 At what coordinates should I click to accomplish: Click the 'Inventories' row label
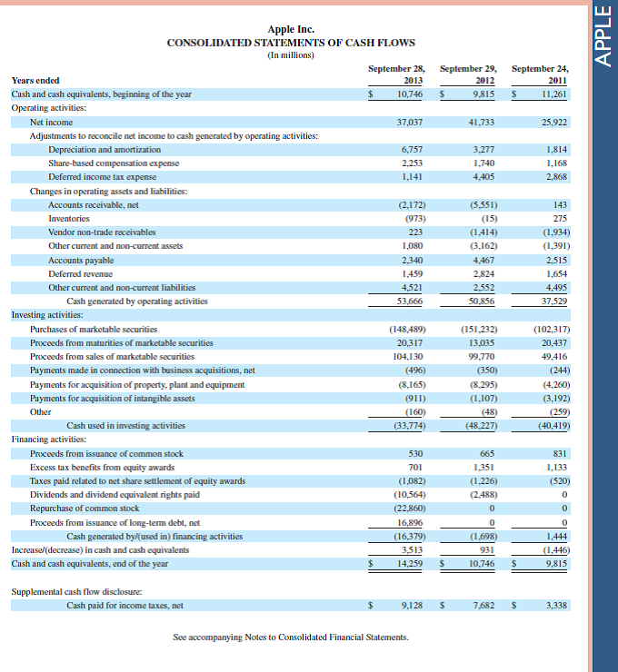point(69,219)
